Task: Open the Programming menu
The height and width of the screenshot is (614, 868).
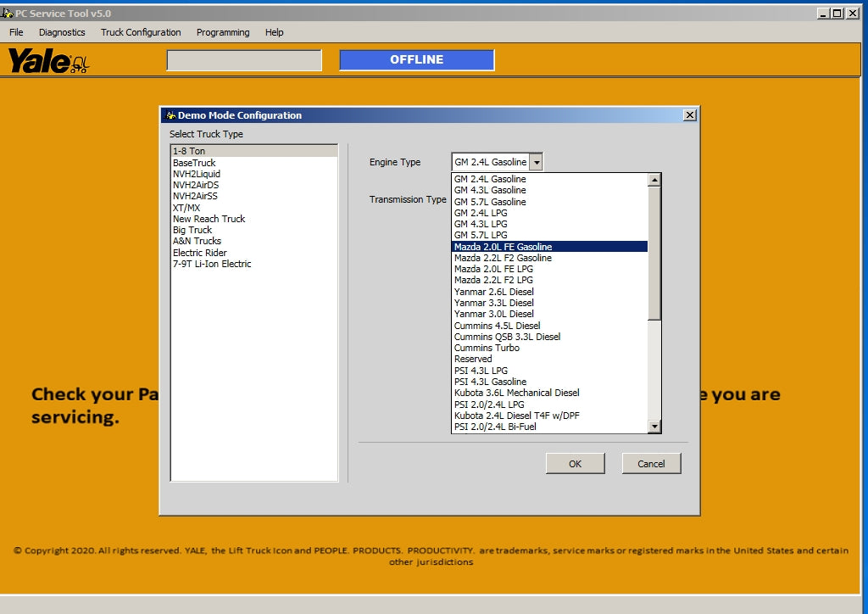Action: [223, 32]
